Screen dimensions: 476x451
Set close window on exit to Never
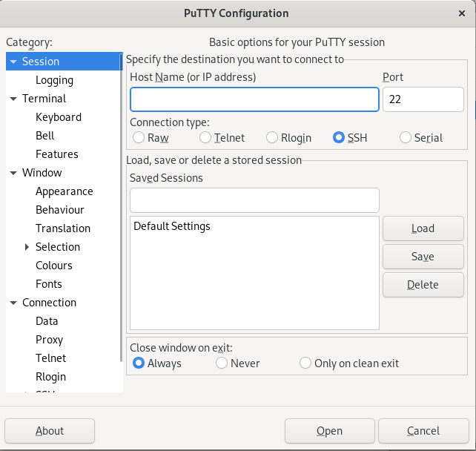coord(222,363)
